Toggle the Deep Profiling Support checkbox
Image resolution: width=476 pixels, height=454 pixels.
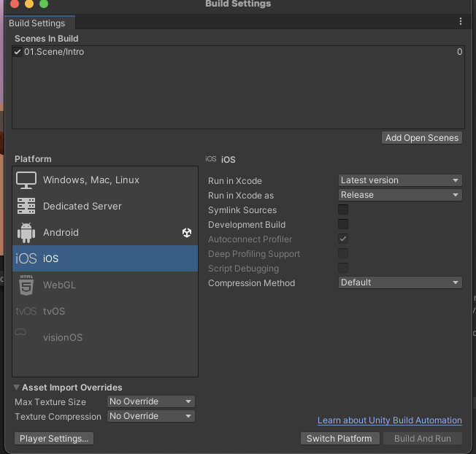343,253
